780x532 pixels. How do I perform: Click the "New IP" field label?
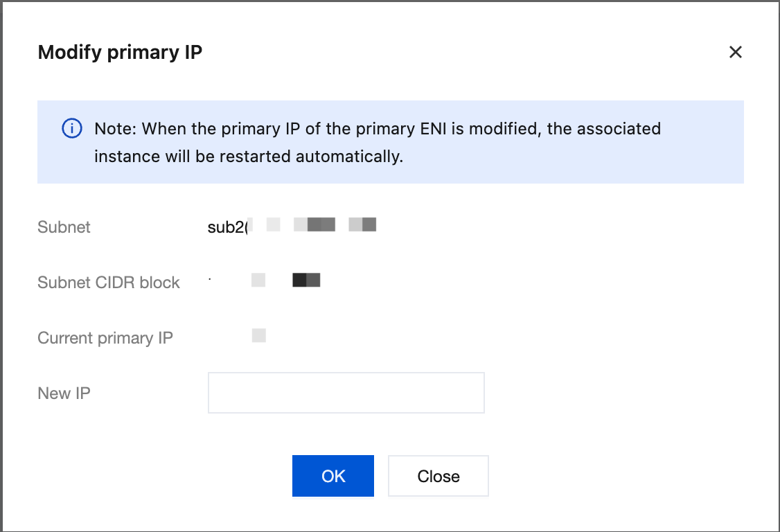pos(64,393)
